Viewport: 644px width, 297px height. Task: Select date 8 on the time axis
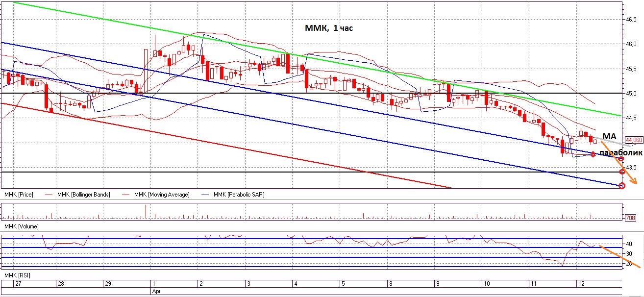pyautogui.click(x=391, y=284)
